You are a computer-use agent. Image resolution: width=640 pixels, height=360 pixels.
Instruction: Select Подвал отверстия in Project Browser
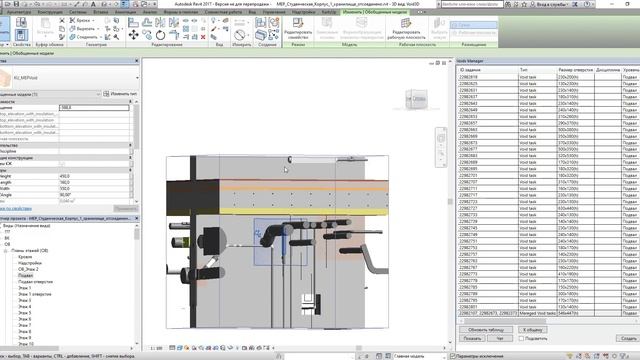click(x=35, y=282)
